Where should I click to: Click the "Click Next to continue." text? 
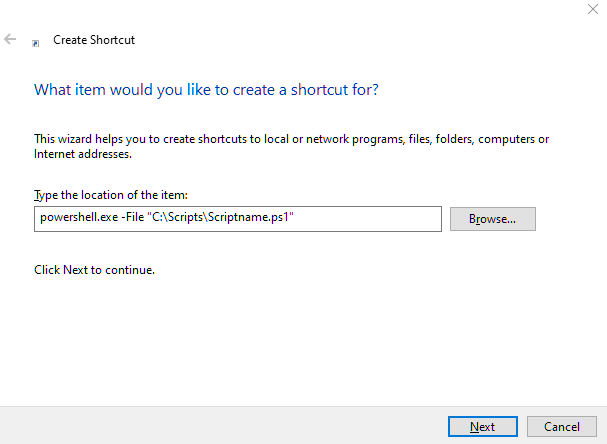94,270
